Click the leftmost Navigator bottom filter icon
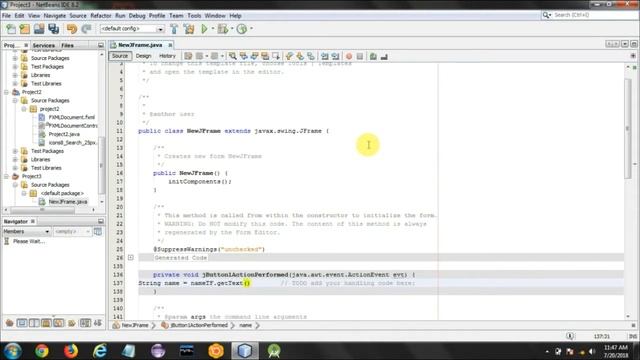 pyautogui.click(x=9, y=323)
